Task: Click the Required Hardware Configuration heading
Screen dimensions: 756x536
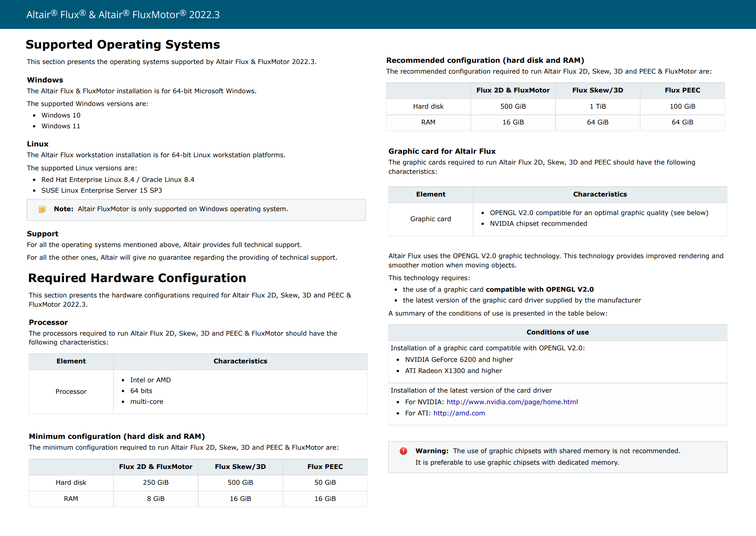Action: (137, 278)
